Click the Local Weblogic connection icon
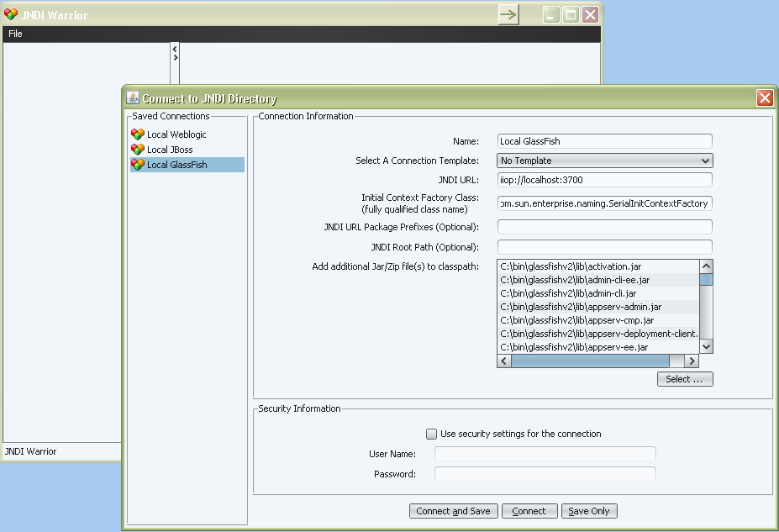This screenshot has width=779, height=532. coord(138,134)
